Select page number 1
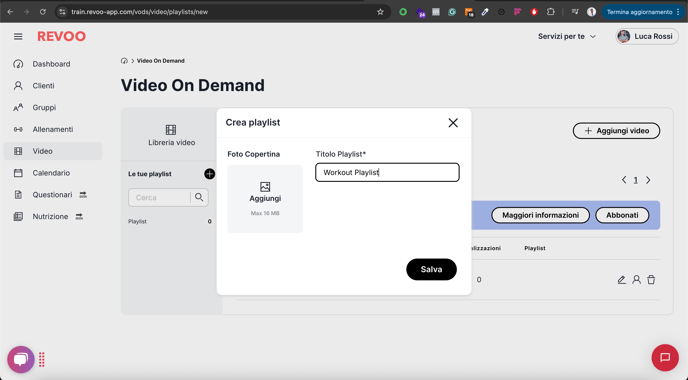Image resolution: width=688 pixels, height=380 pixels. click(x=635, y=180)
